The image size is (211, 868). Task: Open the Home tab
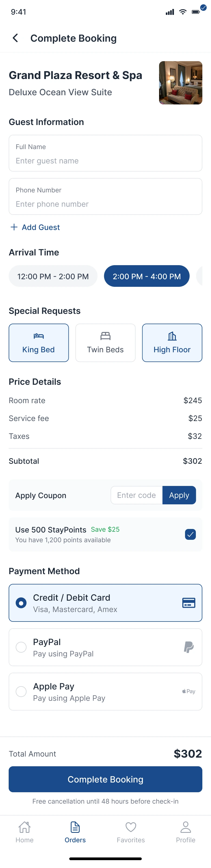coord(25,832)
